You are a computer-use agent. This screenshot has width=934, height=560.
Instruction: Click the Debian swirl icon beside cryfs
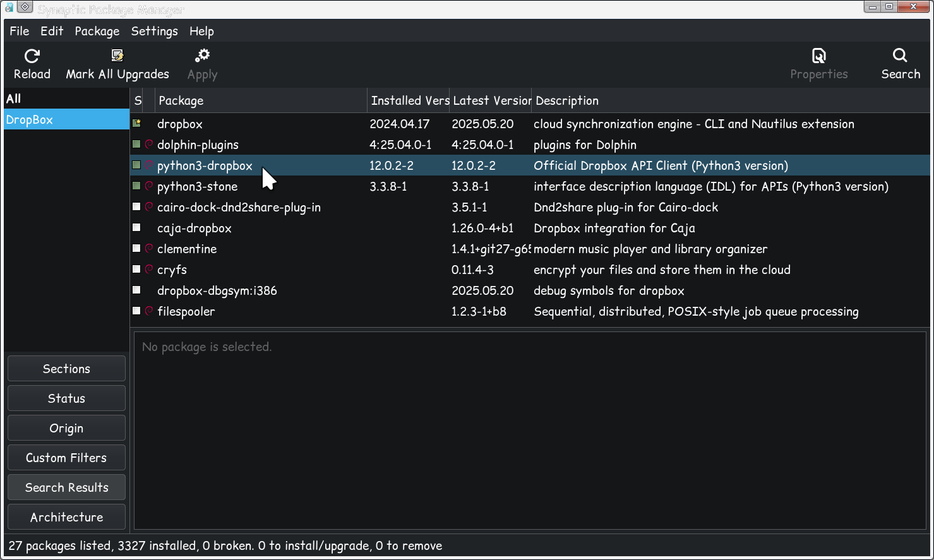click(149, 270)
